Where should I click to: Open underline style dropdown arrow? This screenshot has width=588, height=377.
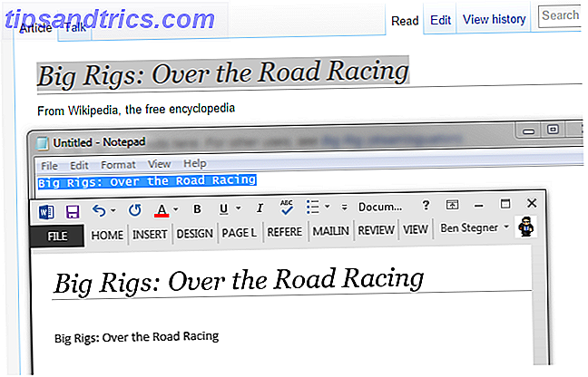(238, 208)
